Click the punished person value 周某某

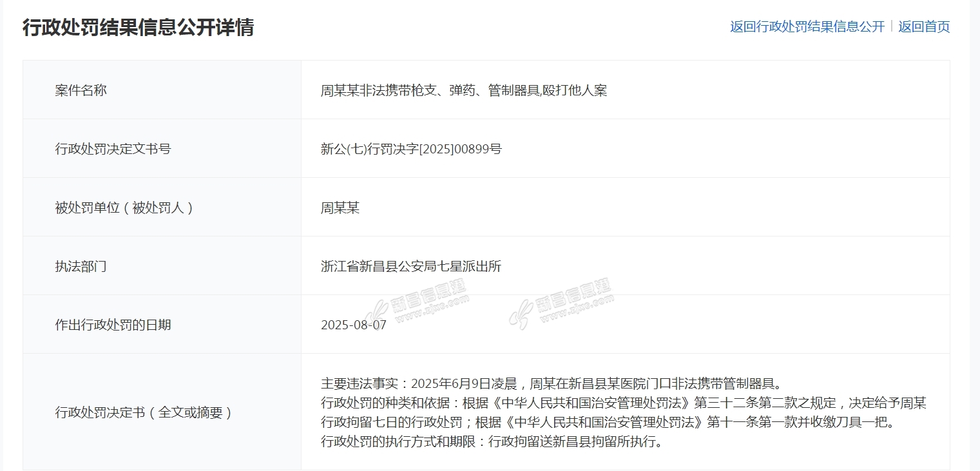pyautogui.click(x=340, y=207)
